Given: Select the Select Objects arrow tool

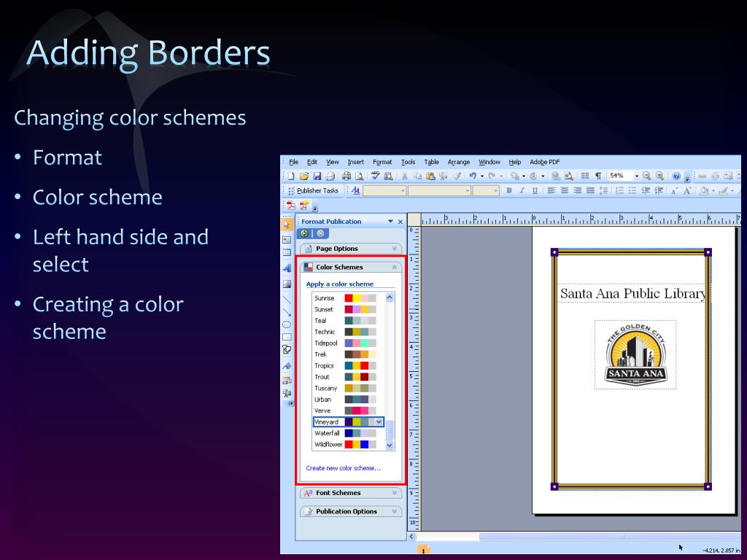Looking at the screenshot, I should 286,225.
